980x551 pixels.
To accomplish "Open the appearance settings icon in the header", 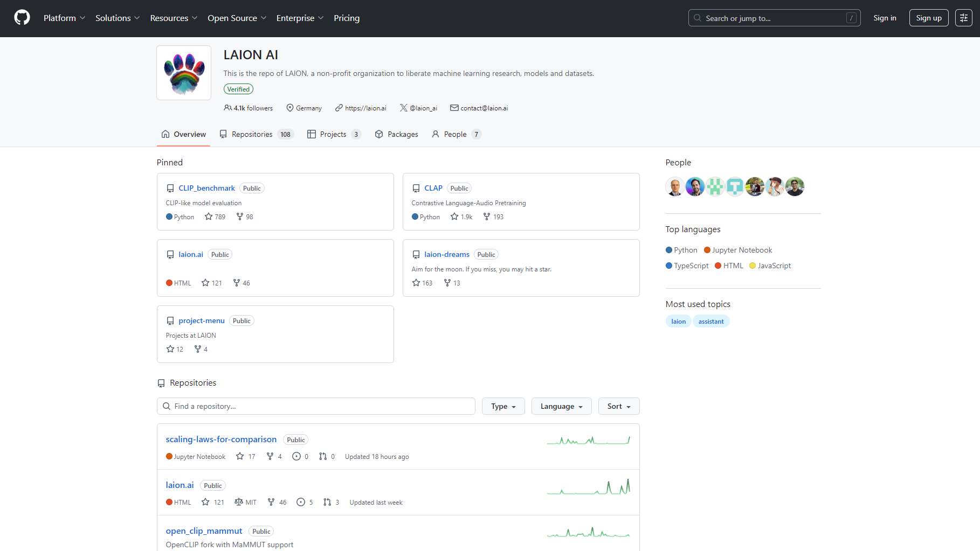I will 963,18.
